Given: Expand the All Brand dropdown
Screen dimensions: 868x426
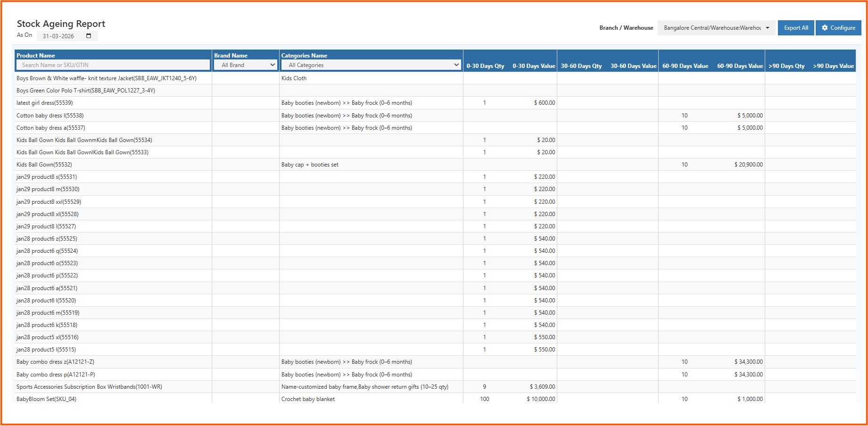Looking at the screenshot, I should [x=245, y=64].
